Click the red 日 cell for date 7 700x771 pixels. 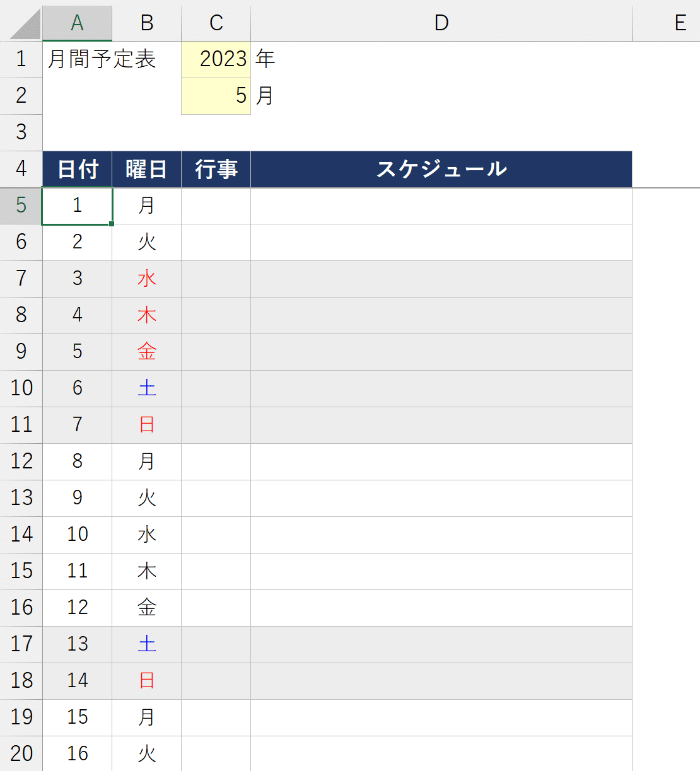click(146, 425)
